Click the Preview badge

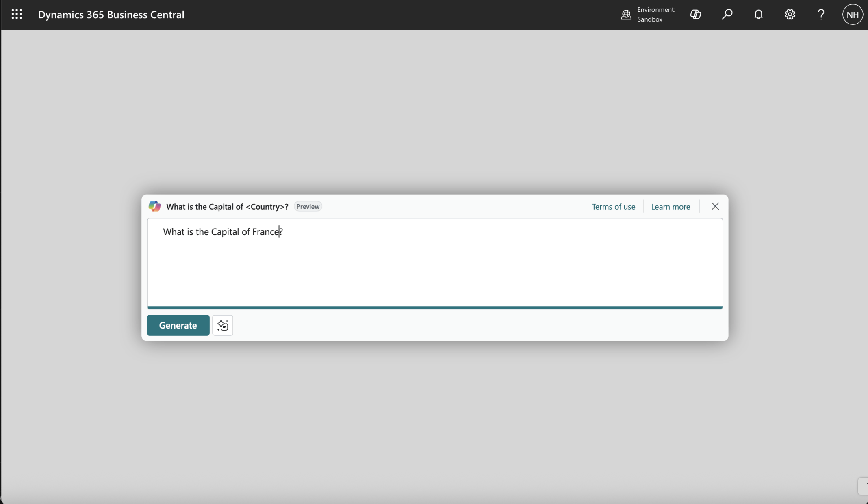[308, 206]
